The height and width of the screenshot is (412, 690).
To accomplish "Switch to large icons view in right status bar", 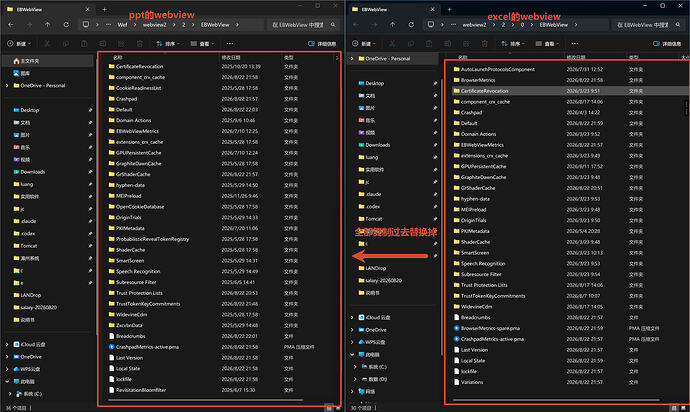I will pyautogui.click(x=684, y=408).
